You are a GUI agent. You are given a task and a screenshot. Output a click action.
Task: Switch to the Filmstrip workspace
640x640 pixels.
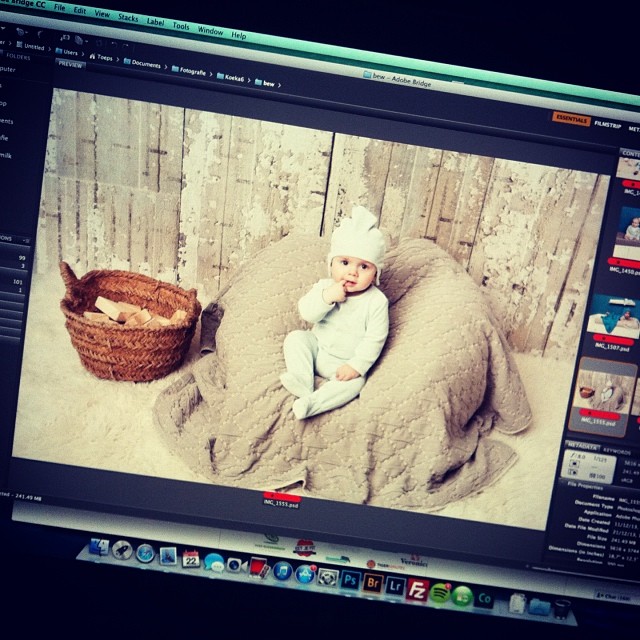(x=607, y=124)
